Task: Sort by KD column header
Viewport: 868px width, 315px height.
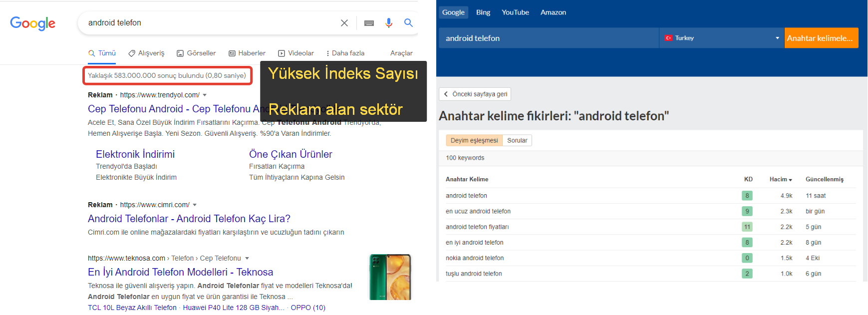Action: point(748,179)
